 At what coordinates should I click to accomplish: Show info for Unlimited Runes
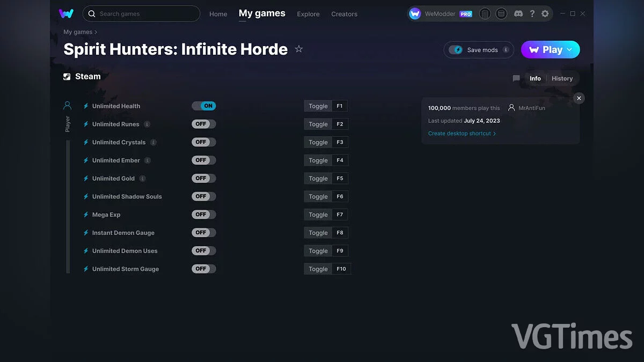(x=147, y=124)
